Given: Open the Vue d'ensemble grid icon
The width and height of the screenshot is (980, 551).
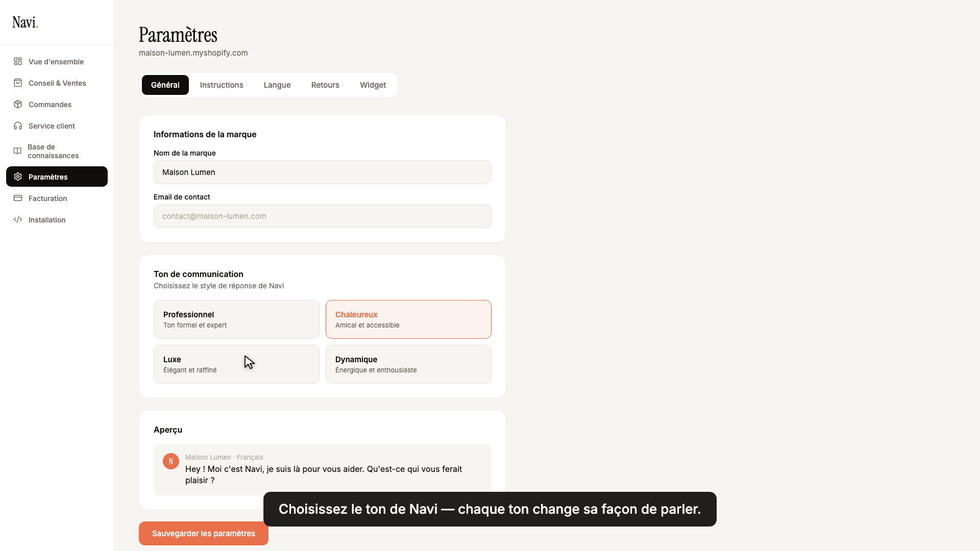Looking at the screenshot, I should coord(18,61).
